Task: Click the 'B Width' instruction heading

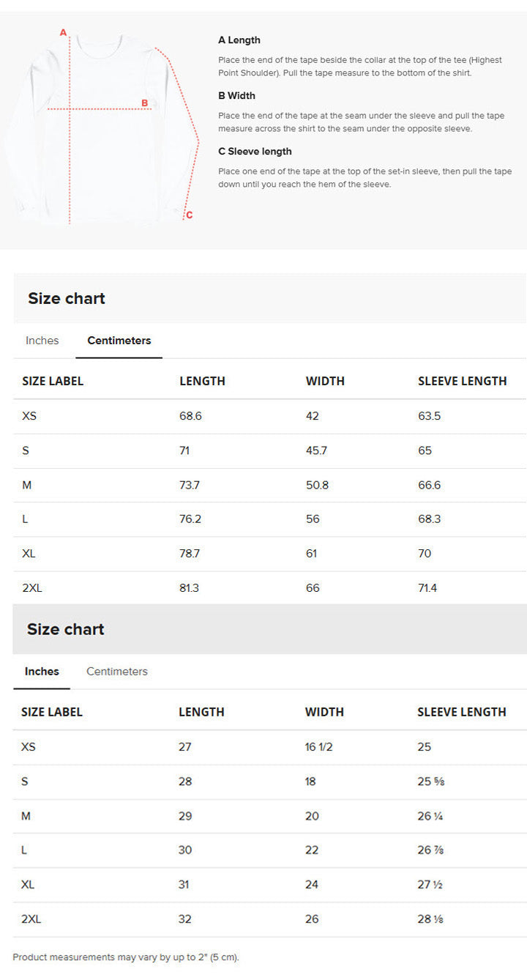Action: pos(236,96)
